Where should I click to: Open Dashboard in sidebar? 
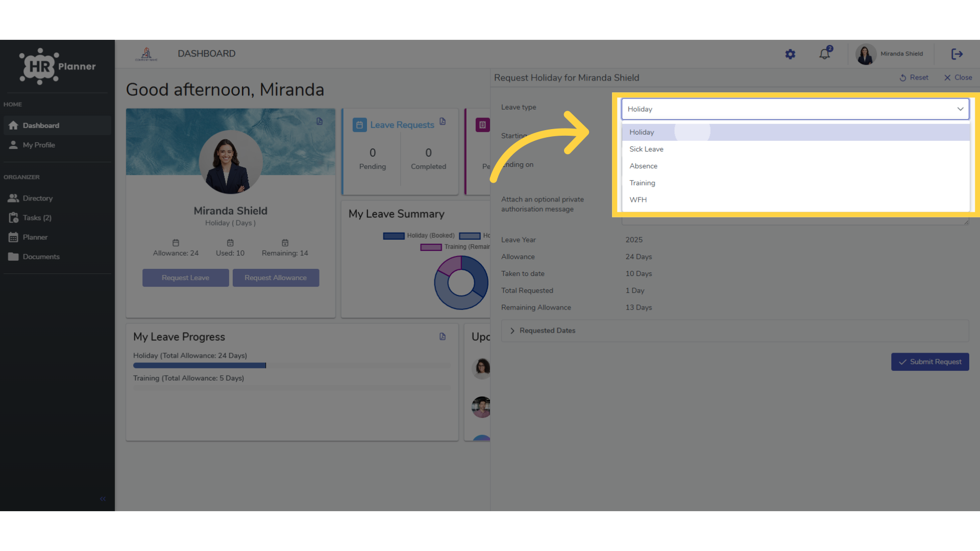pos(57,126)
